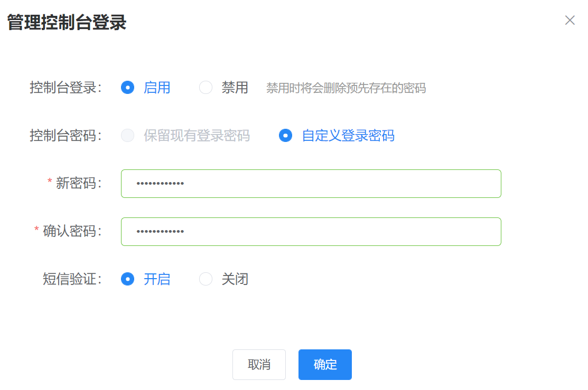588x390 pixels.
Task: Enable 开启 for 短信验证
Action: [127, 279]
